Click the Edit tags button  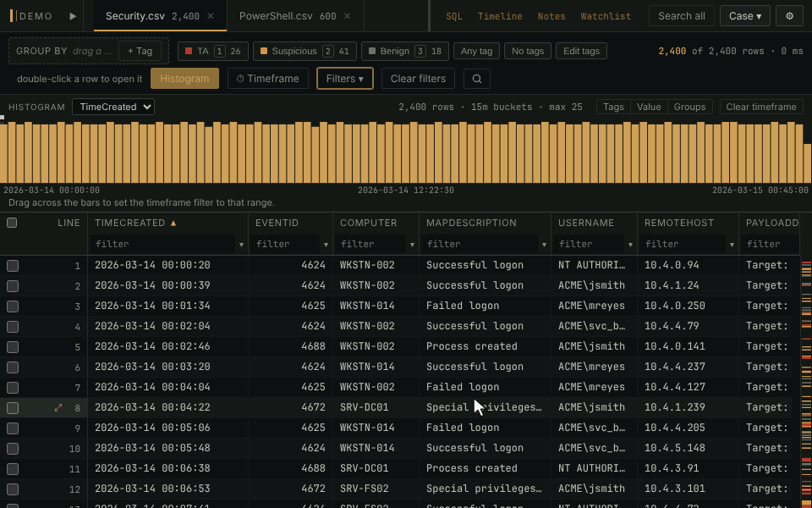(x=581, y=51)
